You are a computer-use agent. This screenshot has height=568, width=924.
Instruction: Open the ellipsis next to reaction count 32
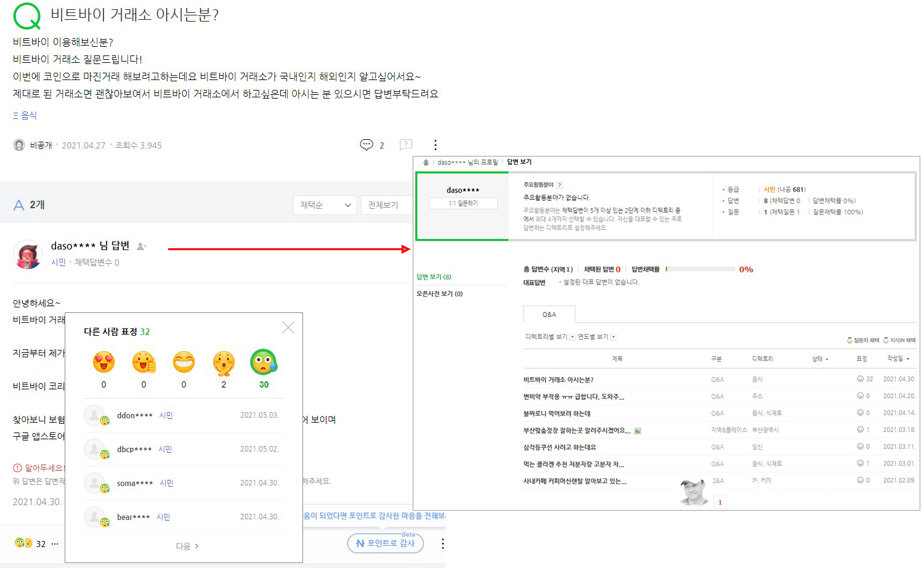55,544
